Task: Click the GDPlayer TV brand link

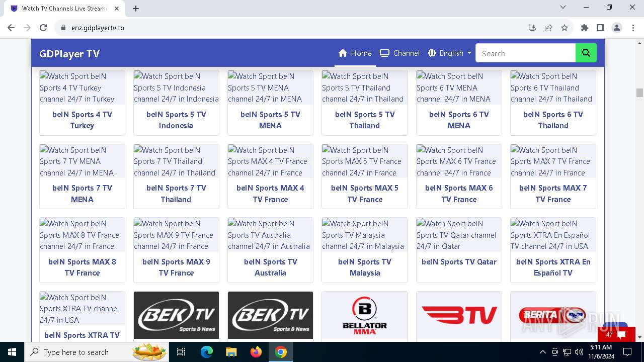Action: [69, 54]
